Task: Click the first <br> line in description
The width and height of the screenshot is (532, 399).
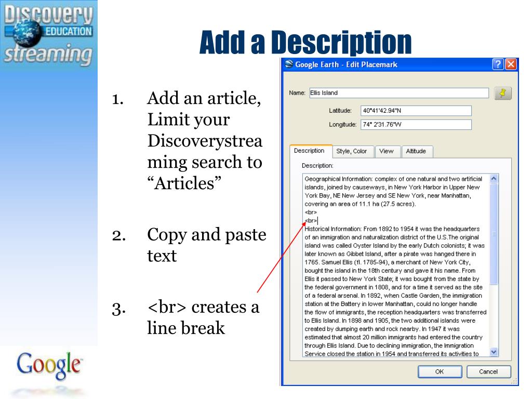Action: [311, 212]
